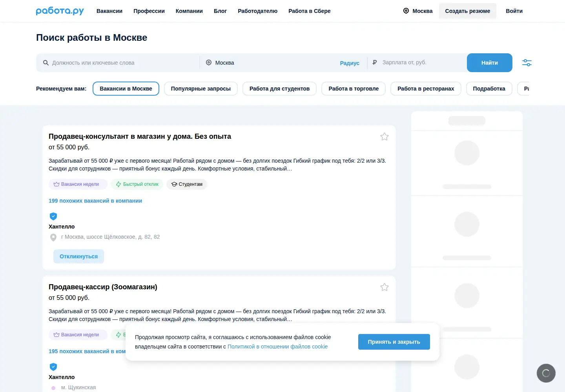Viewport: 565px width, 392px height.
Task: Accept cookies with Принять и закрыть
Action: coord(394,342)
